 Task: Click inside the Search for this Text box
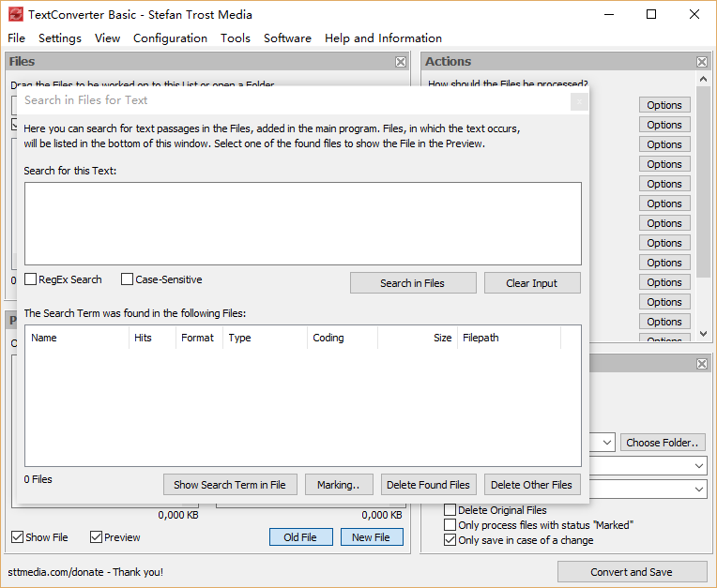pyautogui.click(x=302, y=222)
